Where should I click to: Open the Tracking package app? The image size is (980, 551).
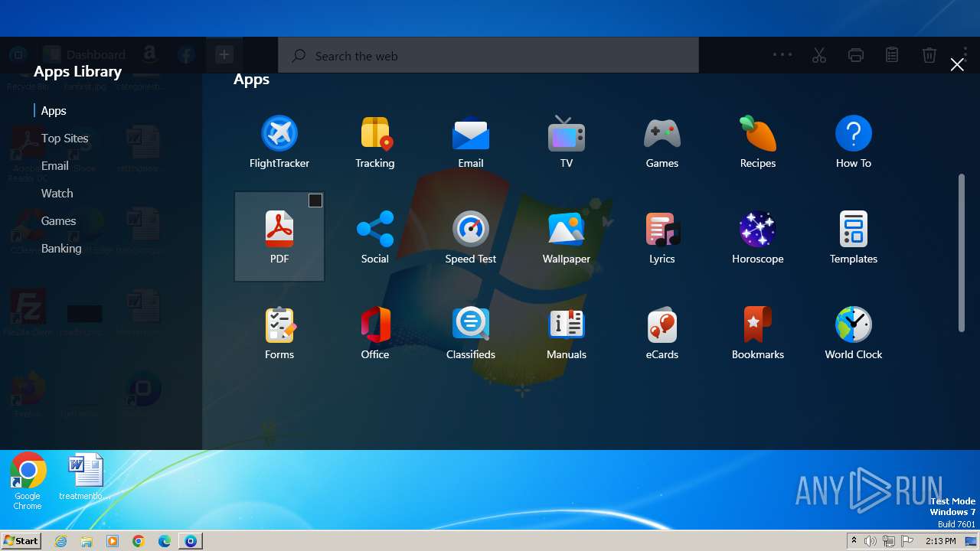click(375, 142)
